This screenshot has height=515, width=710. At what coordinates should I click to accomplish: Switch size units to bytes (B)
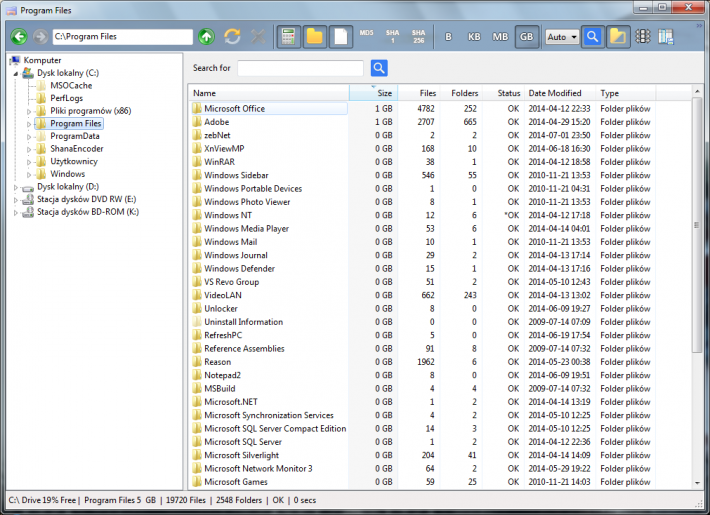[x=448, y=37]
